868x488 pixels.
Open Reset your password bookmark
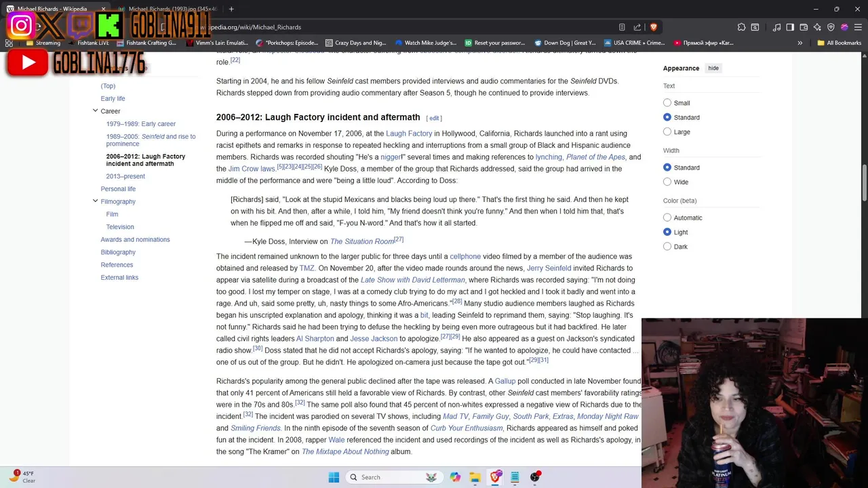pyautogui.click(x=495, y=43)
